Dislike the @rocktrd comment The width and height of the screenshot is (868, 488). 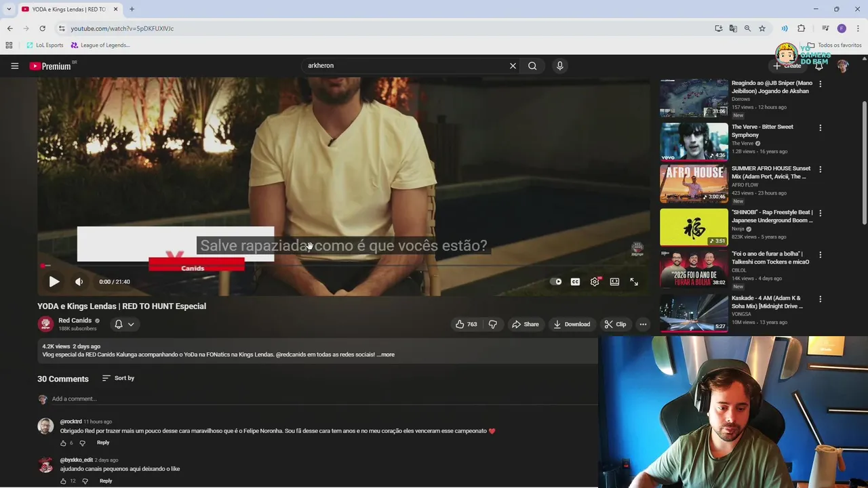click(x=82, y=443)
